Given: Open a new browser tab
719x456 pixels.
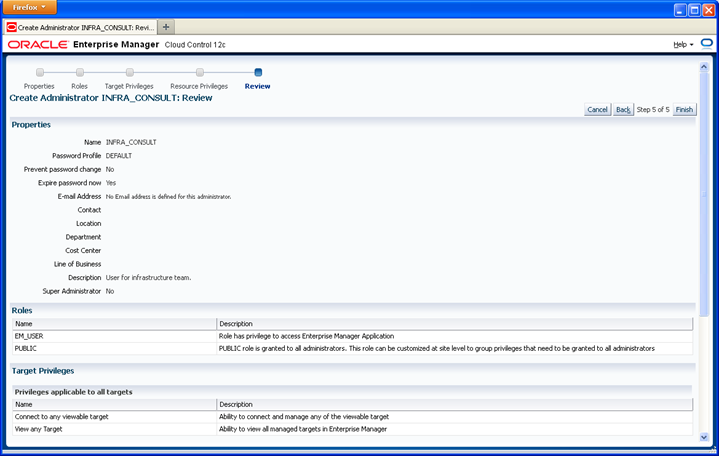Looking at the screenshot, I should 166,27.
